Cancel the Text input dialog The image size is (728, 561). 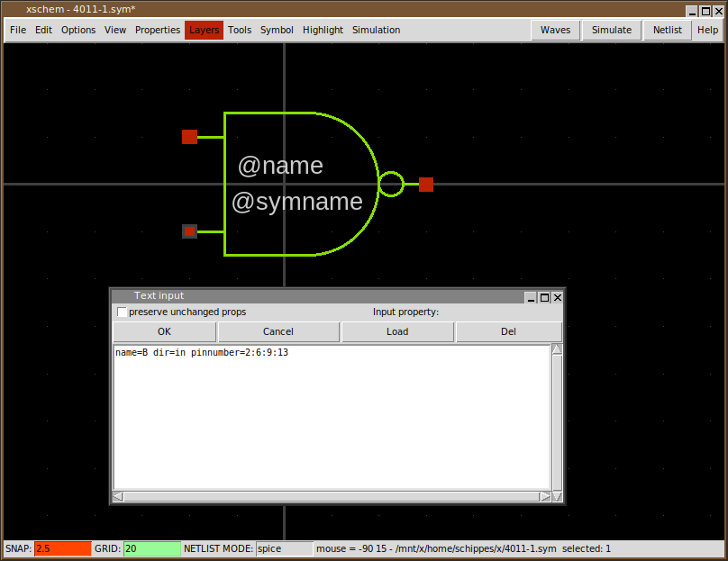click(278, 331)
